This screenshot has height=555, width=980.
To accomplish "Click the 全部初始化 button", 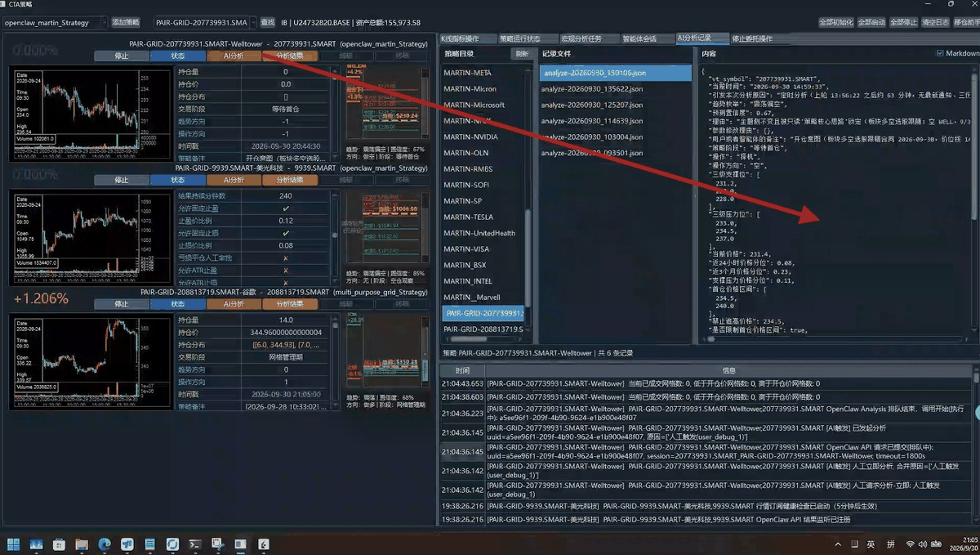I will point(835,23).
